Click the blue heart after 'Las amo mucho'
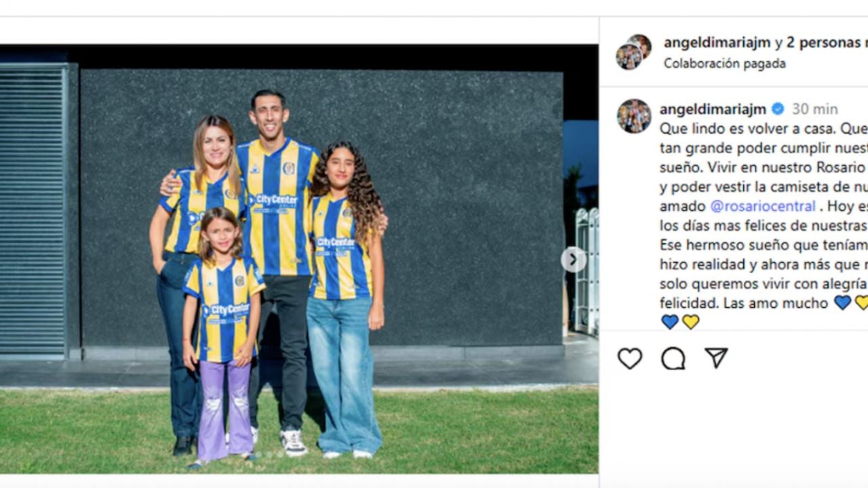The image size is (868, 488). pos(842,303)
